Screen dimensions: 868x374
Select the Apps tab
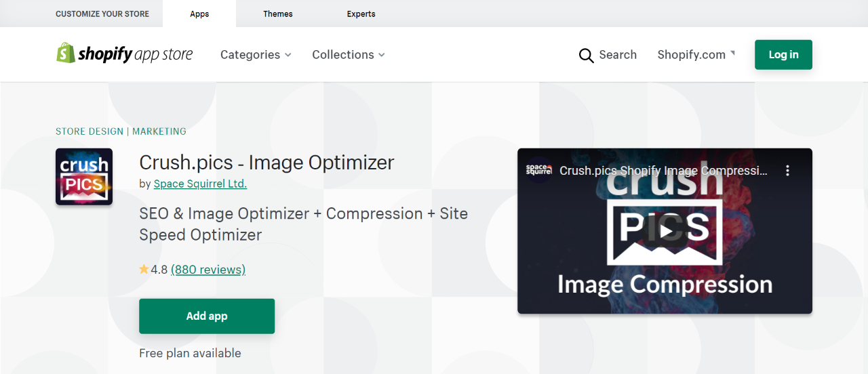[x=199, y=14]
